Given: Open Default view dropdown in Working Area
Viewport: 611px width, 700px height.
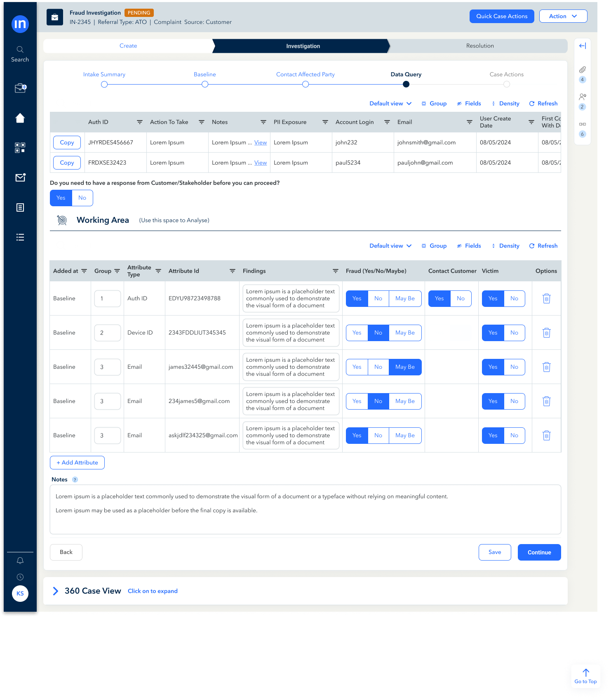Looking at the screenshot, I should point(390,246).
